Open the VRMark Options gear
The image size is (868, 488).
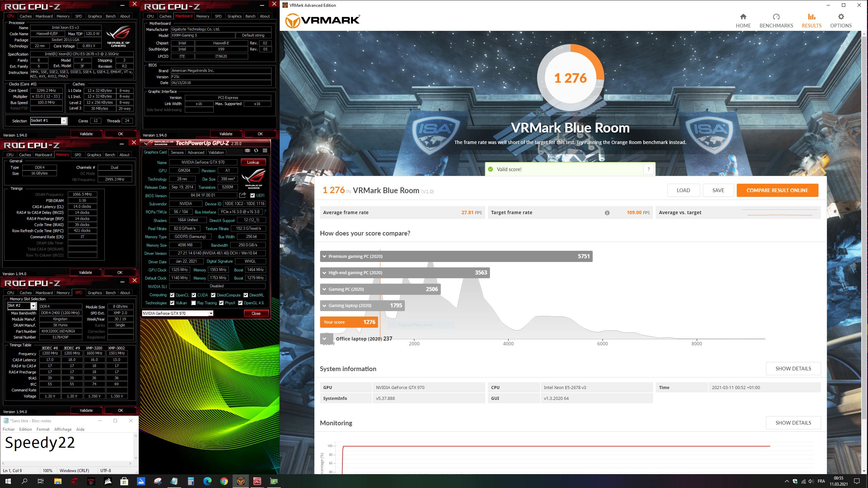click(841, 21)
